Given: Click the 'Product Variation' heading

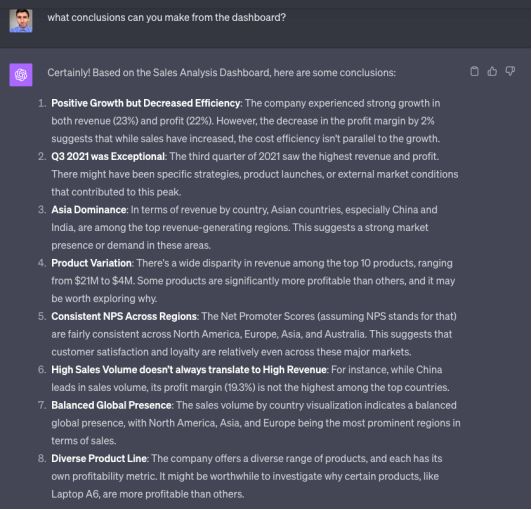Looking at the screenshot, I should (91, 263).
